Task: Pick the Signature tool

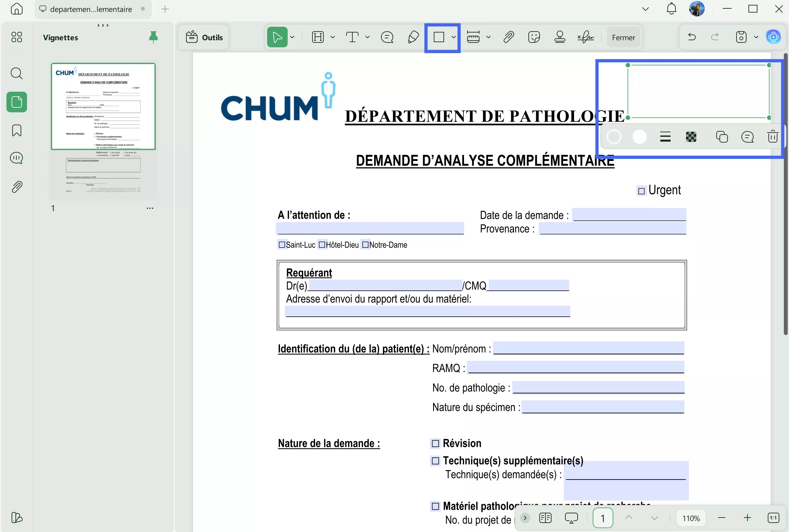Action: click(x=586, y=37)
